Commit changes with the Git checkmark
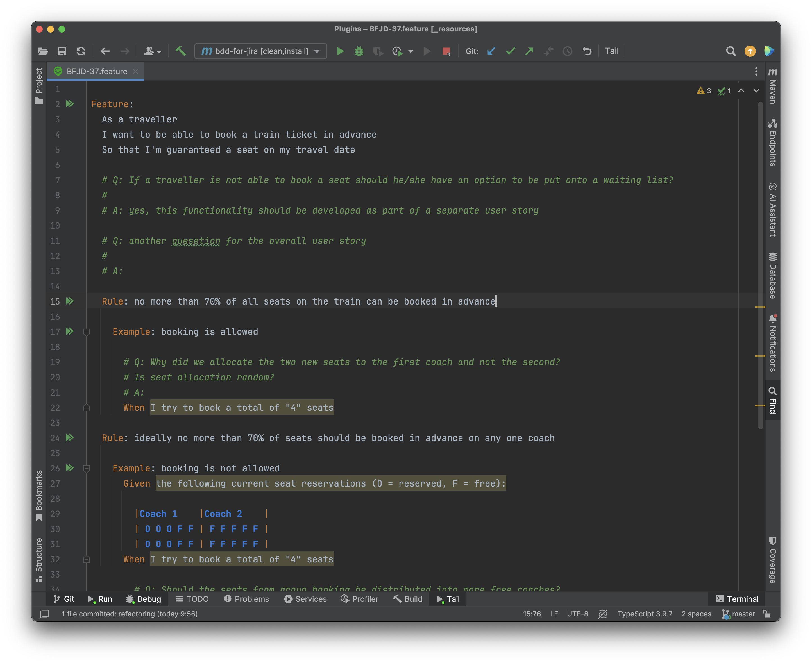The image size is (812, 663). pos(511,51)
